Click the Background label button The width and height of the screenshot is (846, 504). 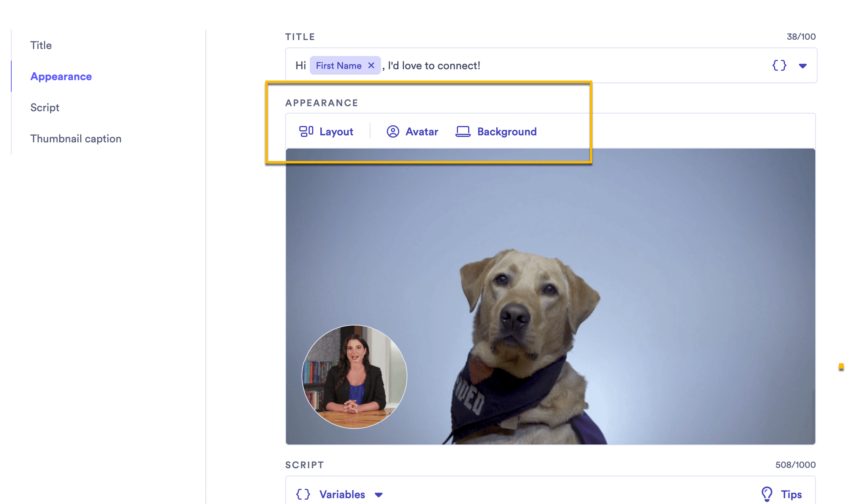[507, 131]
